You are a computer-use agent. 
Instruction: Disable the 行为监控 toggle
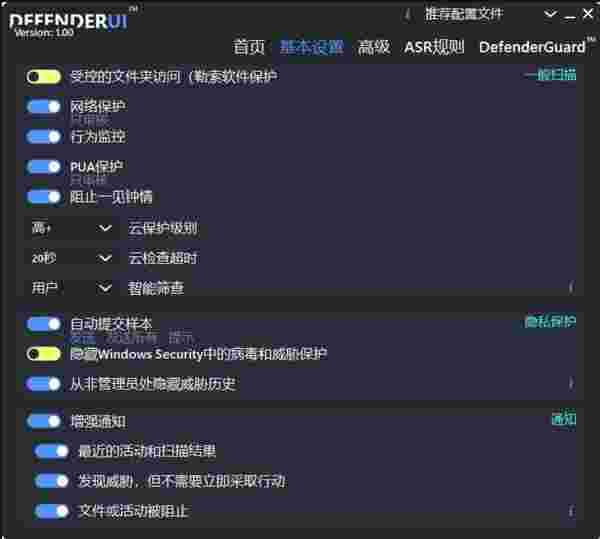tap(44, 137)
